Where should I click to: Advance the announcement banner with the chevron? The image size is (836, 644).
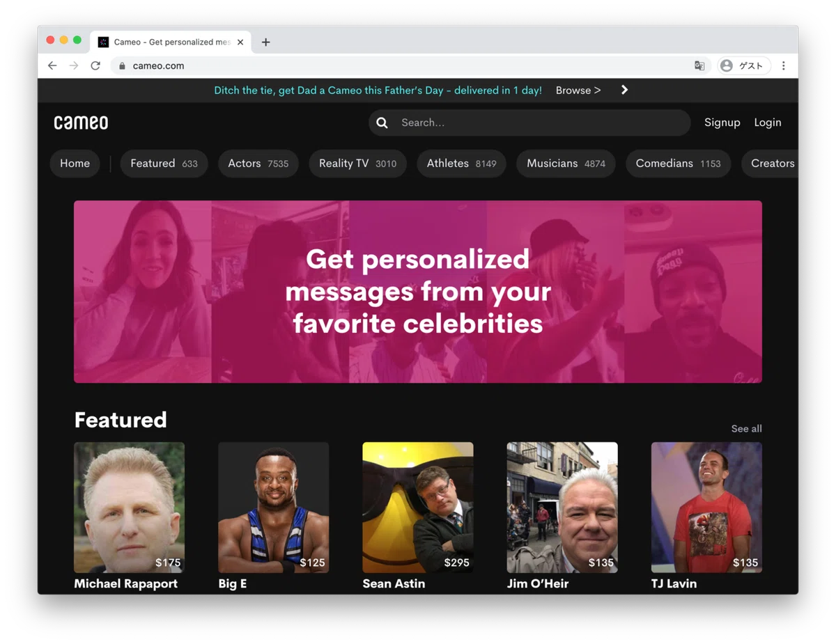point(624,90)
